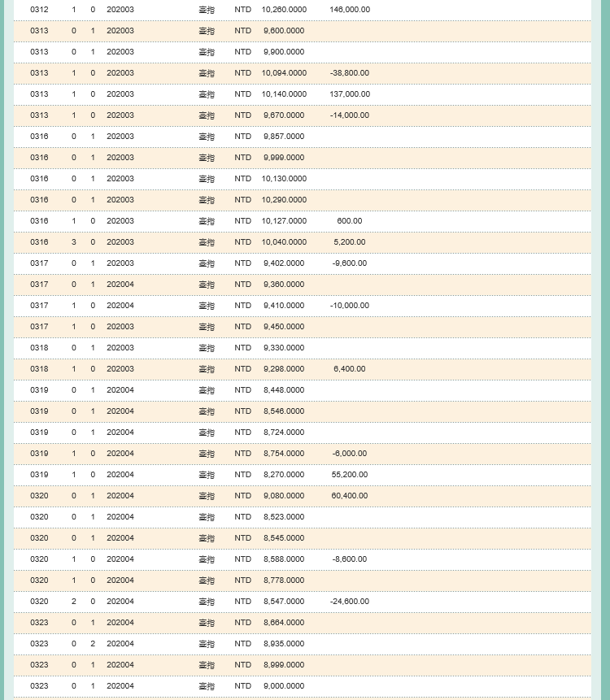Select the 8,778.0000 price cell
Screen dimensions: 610x700
tap(284, 580)
